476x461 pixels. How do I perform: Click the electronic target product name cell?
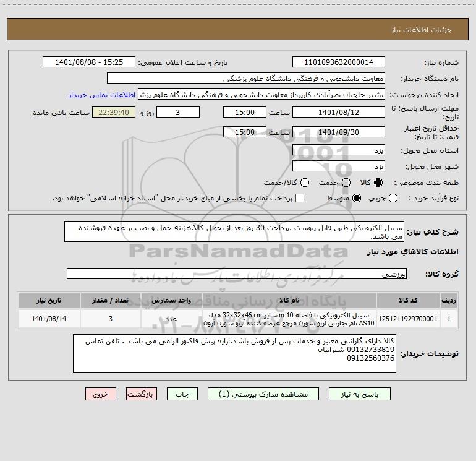pyautogui.click(x=289, y=319)
